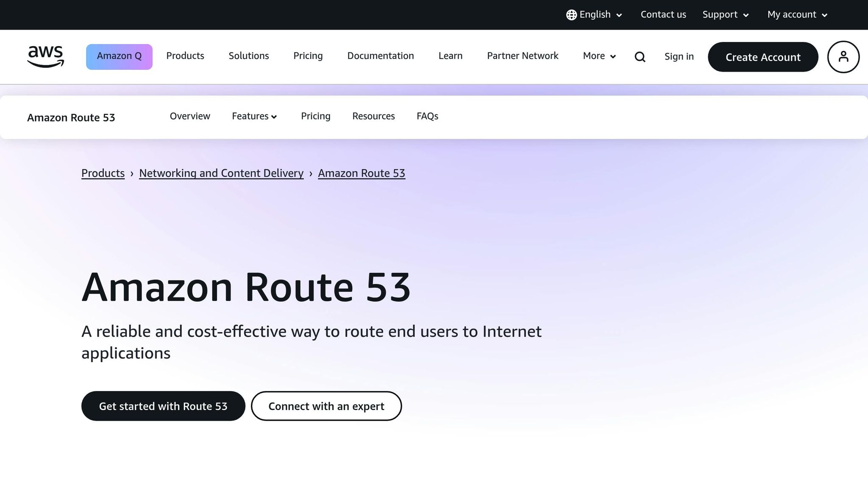Expand the English language dropdown

click(x=595, y=15)
